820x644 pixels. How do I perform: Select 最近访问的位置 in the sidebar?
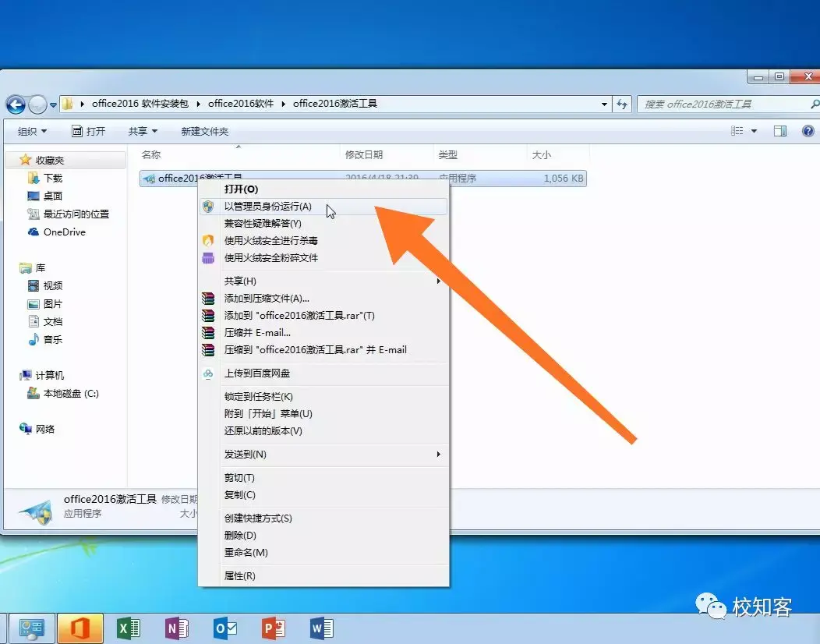[68, 214]
